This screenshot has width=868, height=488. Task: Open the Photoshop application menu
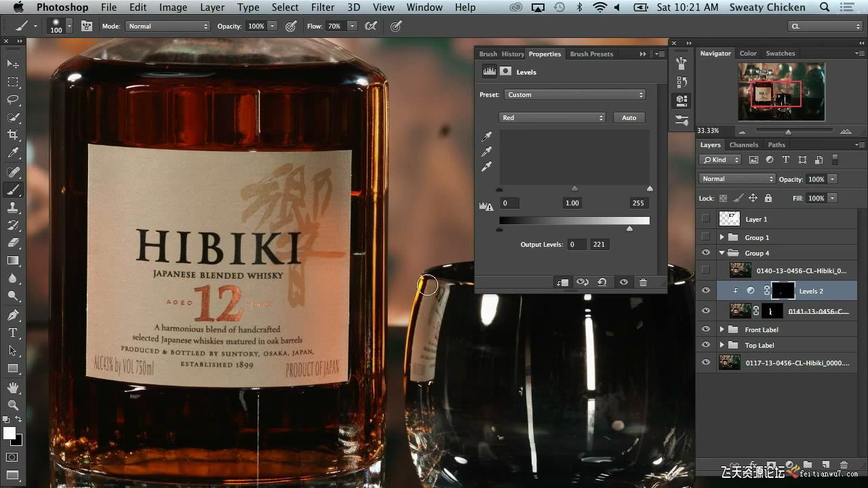(62, 7)
